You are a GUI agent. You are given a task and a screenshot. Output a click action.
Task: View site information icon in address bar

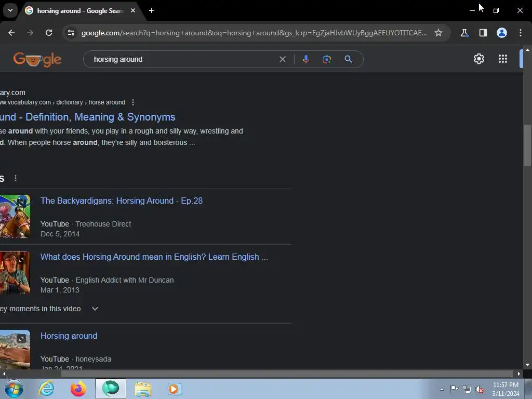pyautogui.click(x=71, y=33)
